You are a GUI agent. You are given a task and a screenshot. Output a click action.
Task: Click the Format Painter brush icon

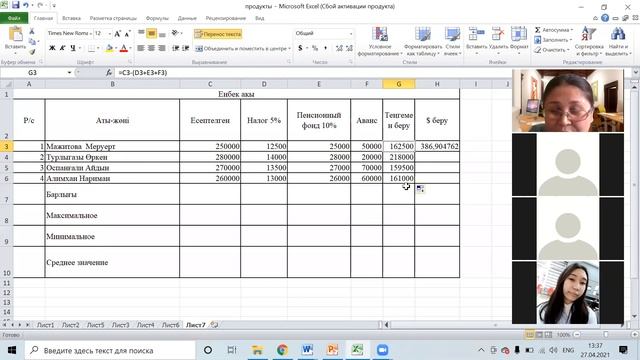point(32,52)
